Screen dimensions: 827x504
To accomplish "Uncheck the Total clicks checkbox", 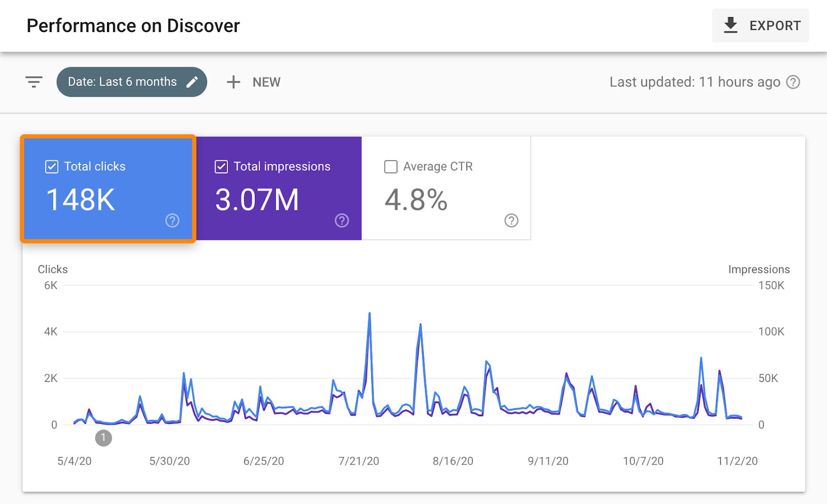I will (52, 166).
